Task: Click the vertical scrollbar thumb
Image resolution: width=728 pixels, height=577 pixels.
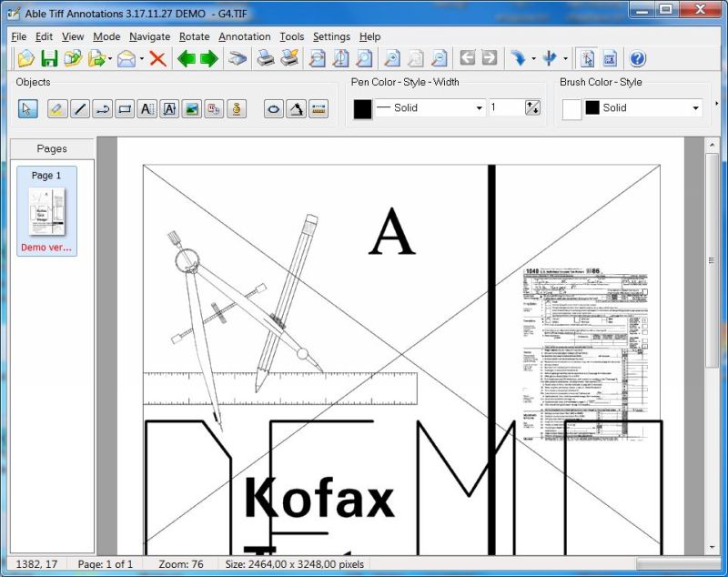Action: point(711,260)
